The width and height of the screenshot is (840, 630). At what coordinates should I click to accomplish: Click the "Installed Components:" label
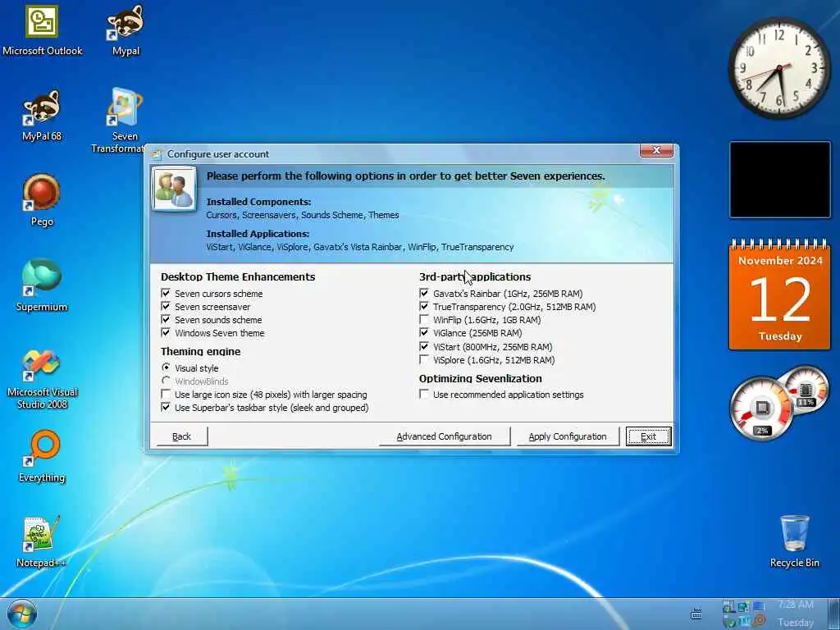coord(258,202)
